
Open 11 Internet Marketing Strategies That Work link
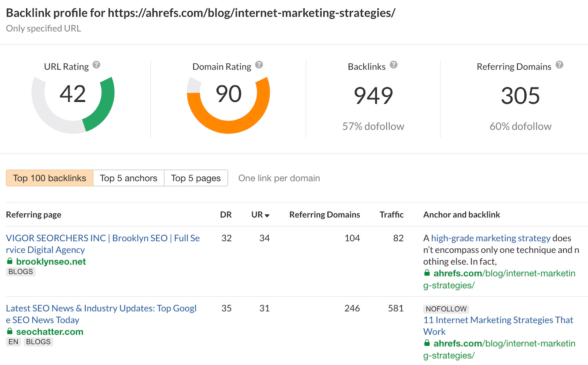498,326
